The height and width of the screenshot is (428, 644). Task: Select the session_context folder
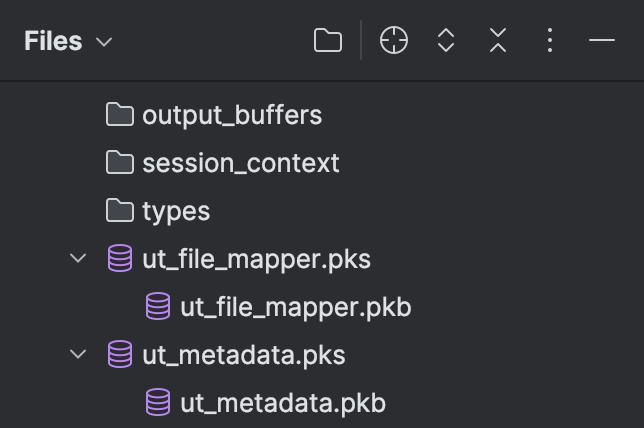tap(222, 163)
